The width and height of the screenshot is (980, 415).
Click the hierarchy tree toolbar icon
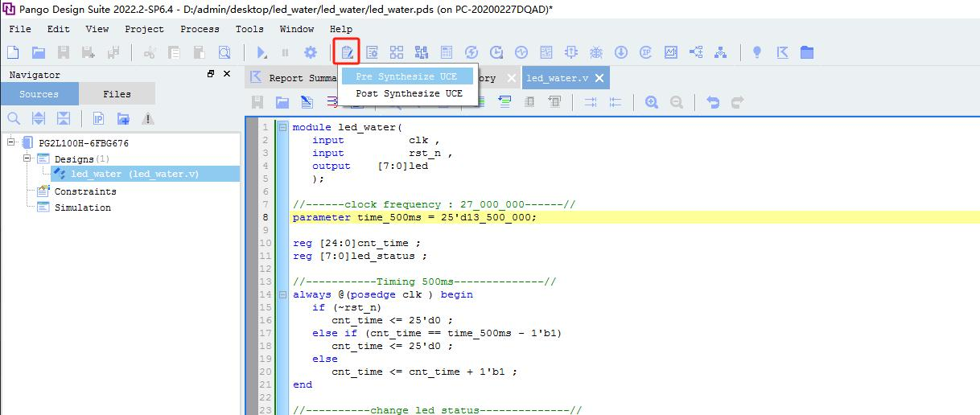point(720,52)
